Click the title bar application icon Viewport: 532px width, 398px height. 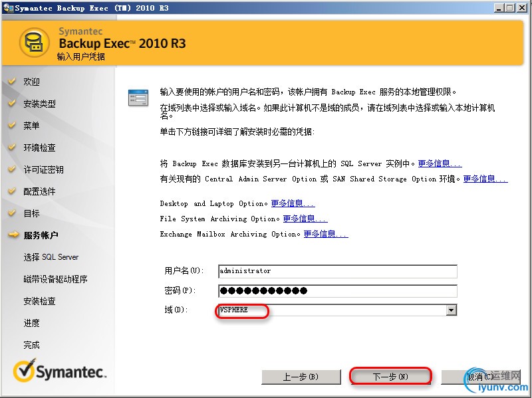(8, 7)
